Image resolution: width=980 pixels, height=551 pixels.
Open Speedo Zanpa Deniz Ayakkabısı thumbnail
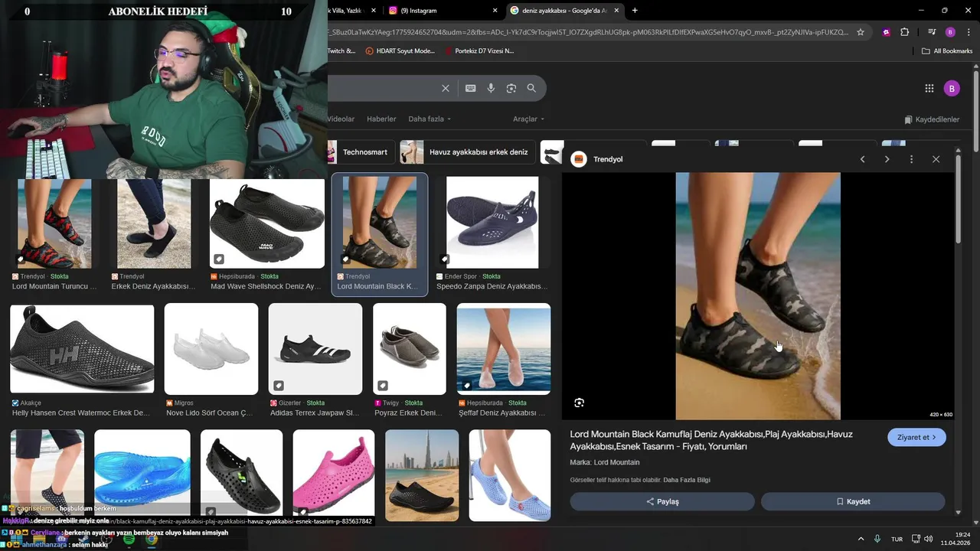coord(492,223)
